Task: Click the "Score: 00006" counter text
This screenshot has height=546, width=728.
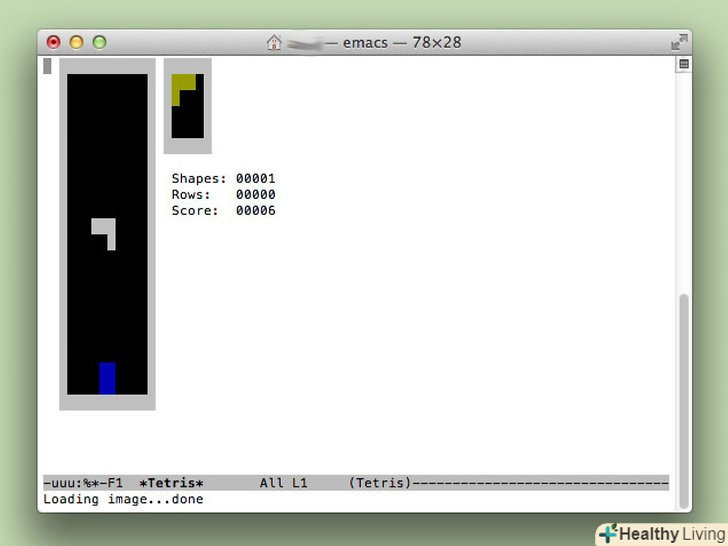Action: 223,210
